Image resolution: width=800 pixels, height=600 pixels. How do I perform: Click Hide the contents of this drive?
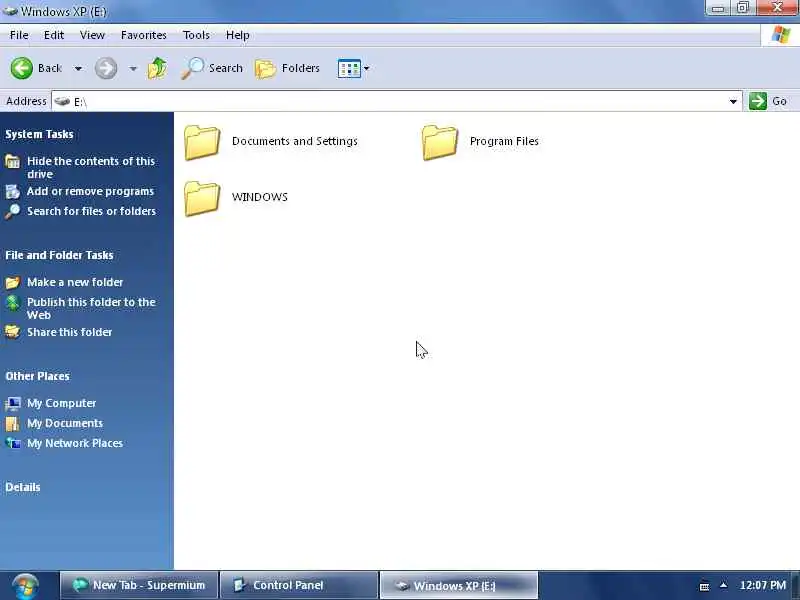[91, 167]
